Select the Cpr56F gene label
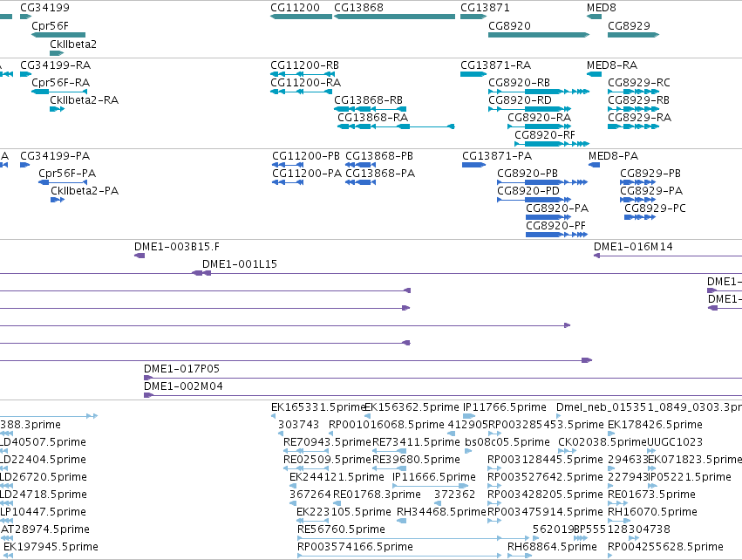The width and height of the screenshot is (742, 560). [51, 25]
